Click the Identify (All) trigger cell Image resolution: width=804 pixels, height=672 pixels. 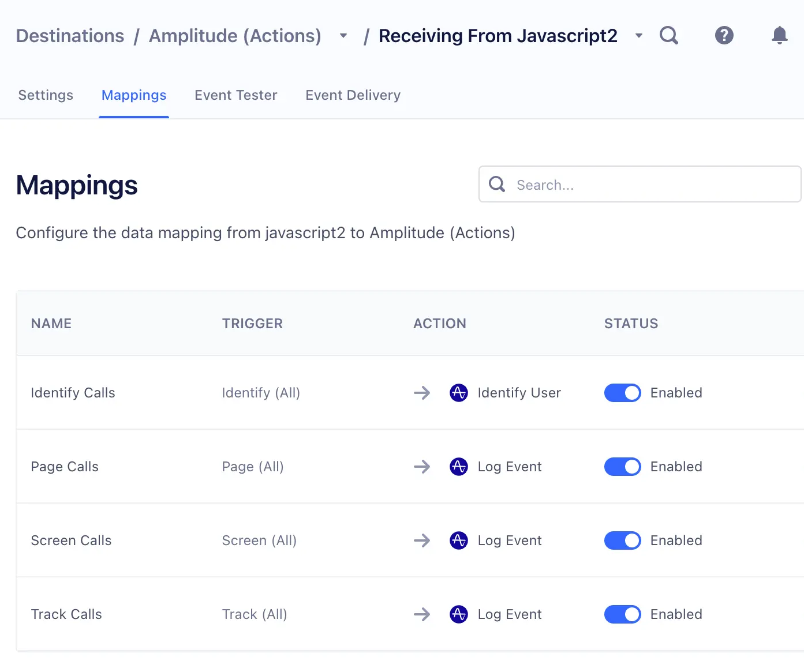point(261,393)
